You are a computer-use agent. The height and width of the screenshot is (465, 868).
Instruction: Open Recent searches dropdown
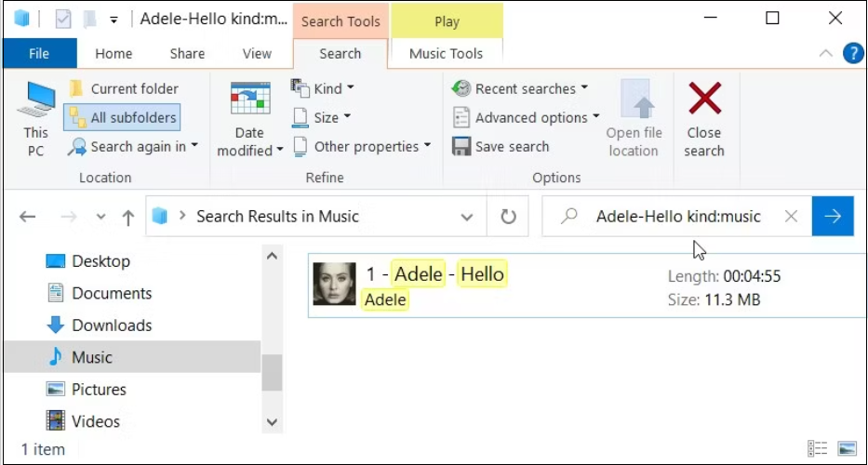pyautogui.click(x=520, y=88)
